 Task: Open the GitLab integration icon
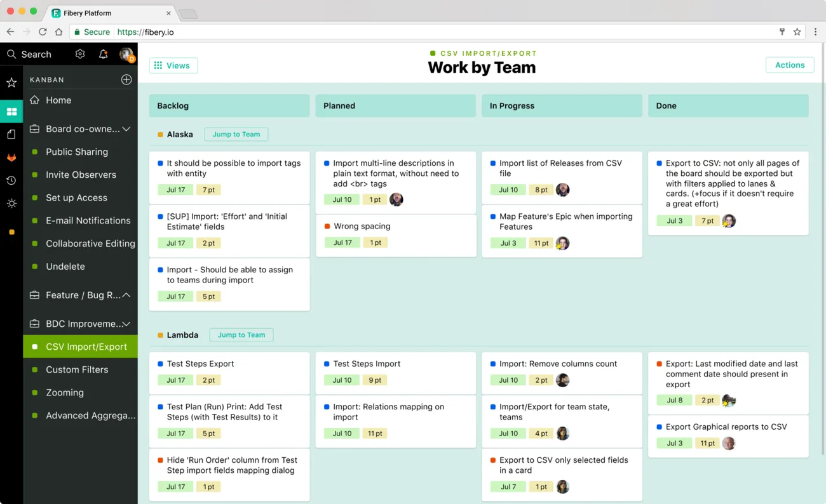click(x=11, y=157)
